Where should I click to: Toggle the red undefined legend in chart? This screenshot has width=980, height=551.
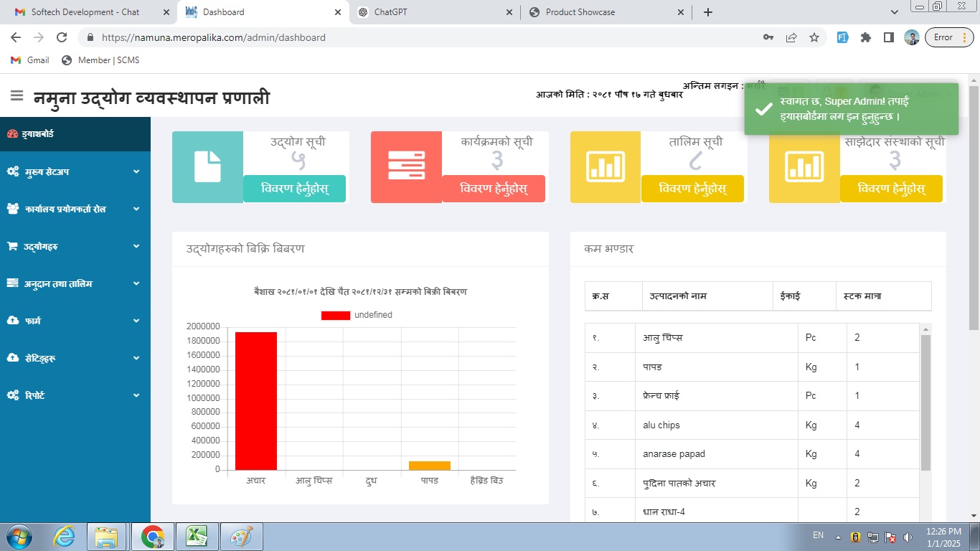click(x=336, y=315)
